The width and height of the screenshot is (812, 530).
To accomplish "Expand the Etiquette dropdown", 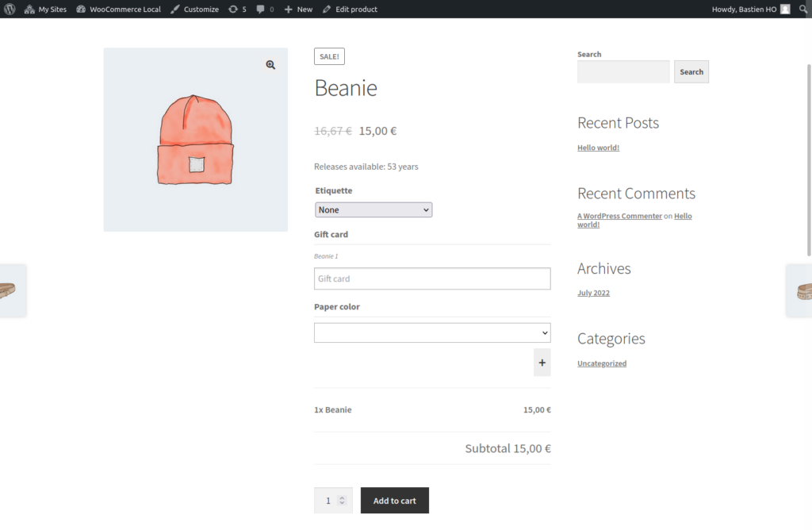I will click(373, 209).
